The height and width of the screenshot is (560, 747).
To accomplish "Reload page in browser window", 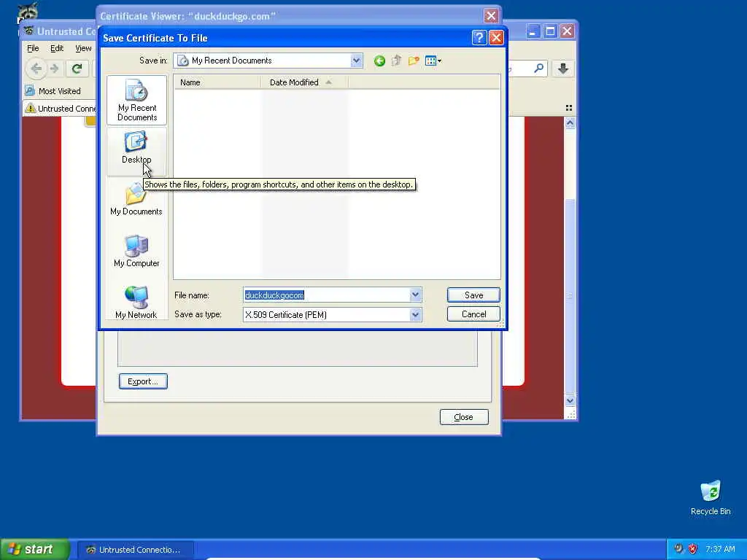I will tap(77, 69).
